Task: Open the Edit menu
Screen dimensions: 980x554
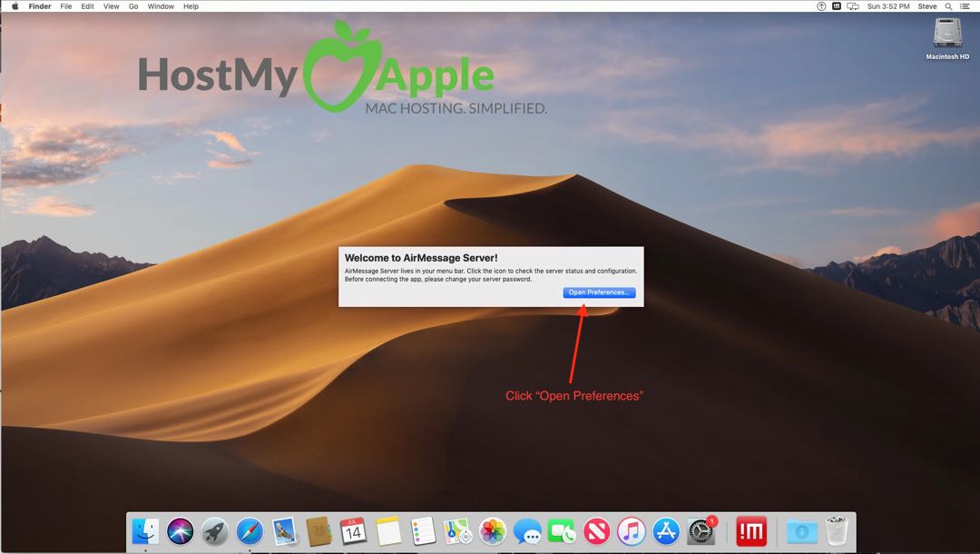Action: [x=87, y=6]
